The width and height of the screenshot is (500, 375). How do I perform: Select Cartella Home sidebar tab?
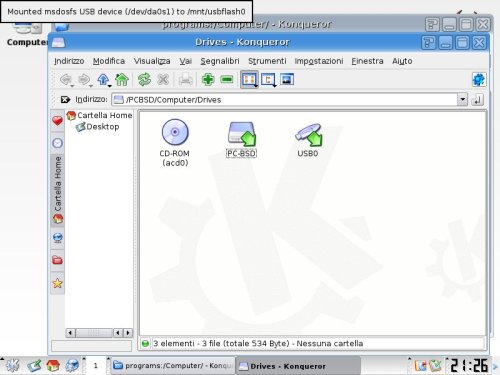tap(58, 190)
